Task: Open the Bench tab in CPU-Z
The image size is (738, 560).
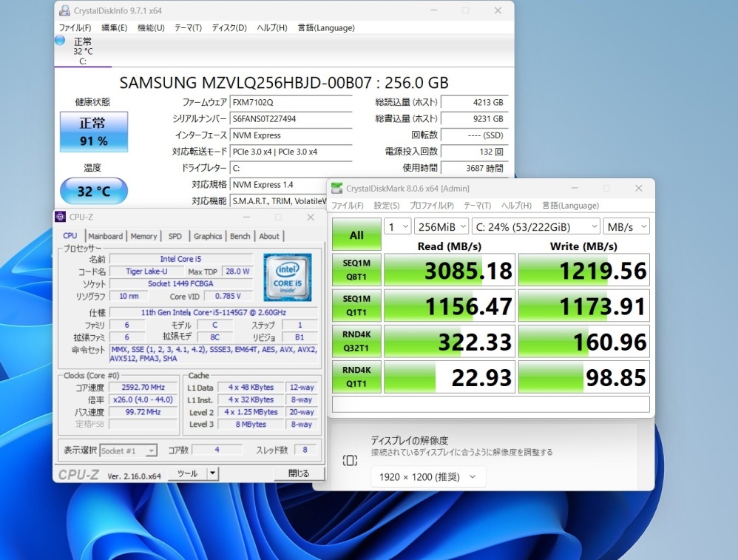Action: pos(240,235)
